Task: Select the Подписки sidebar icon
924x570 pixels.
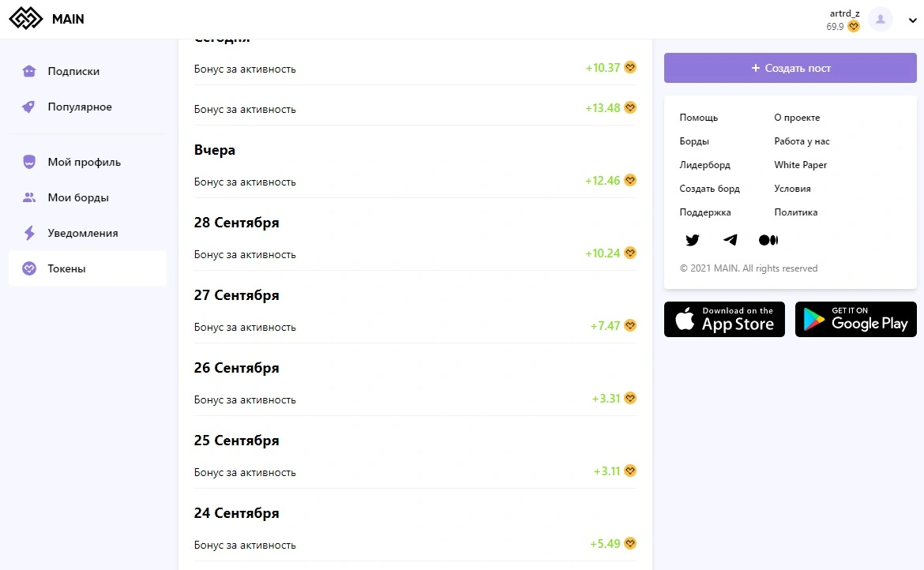Action: click(29, 71)
